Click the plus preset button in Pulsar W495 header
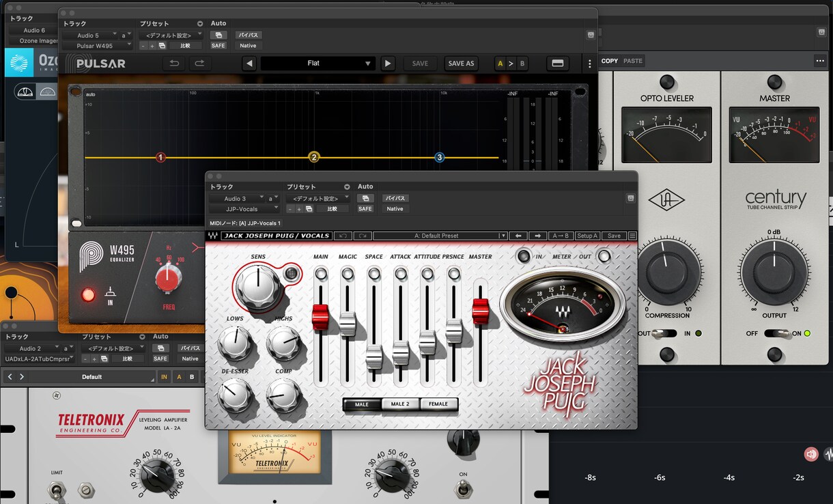This screenshot has width=833, height=504. coord(152,46)
